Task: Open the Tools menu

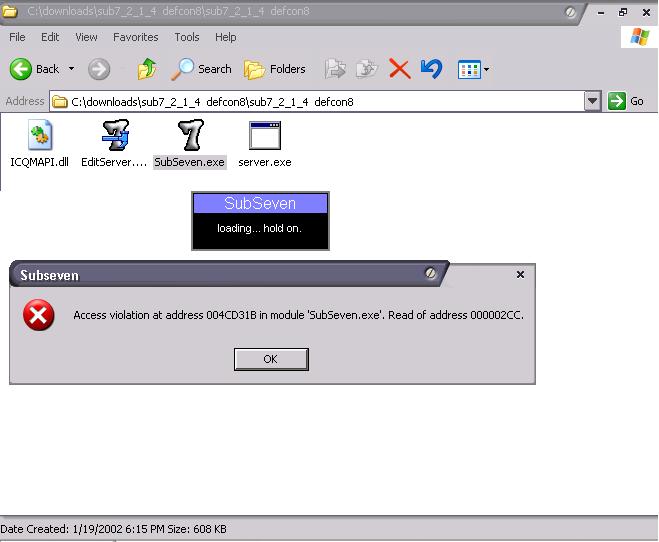Action: [187, 37]
